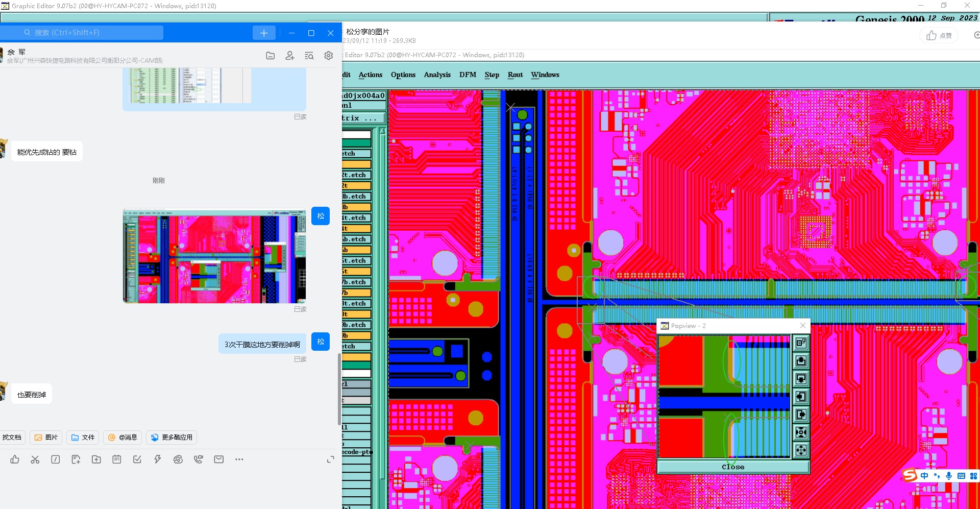Viewport: 980px width, 509px height.
Task: Open the Analysis menu
Action: pos(437,75)
